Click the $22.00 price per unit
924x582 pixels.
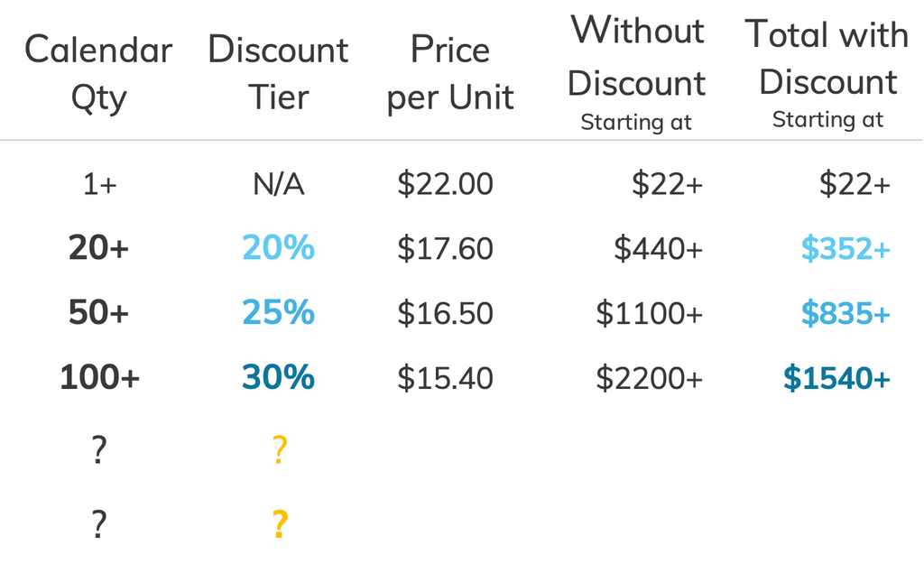coord(445,184)
